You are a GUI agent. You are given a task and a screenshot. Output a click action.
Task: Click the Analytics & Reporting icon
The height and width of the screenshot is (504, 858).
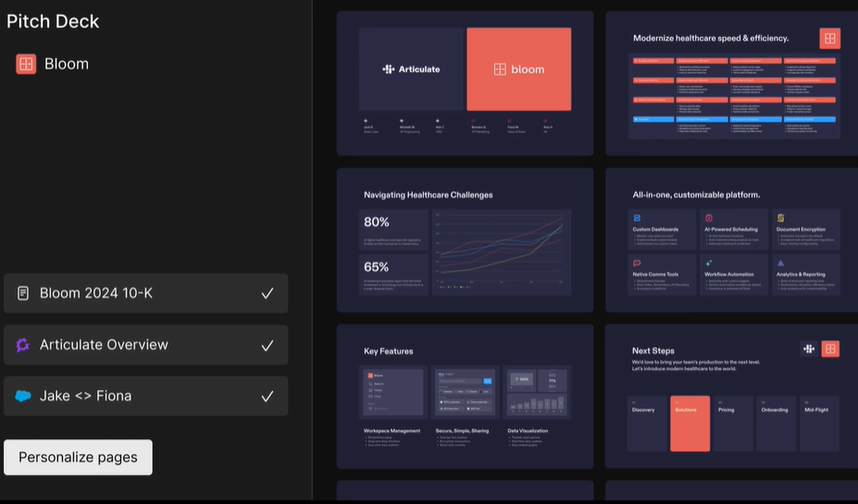[x=781, y=263]
